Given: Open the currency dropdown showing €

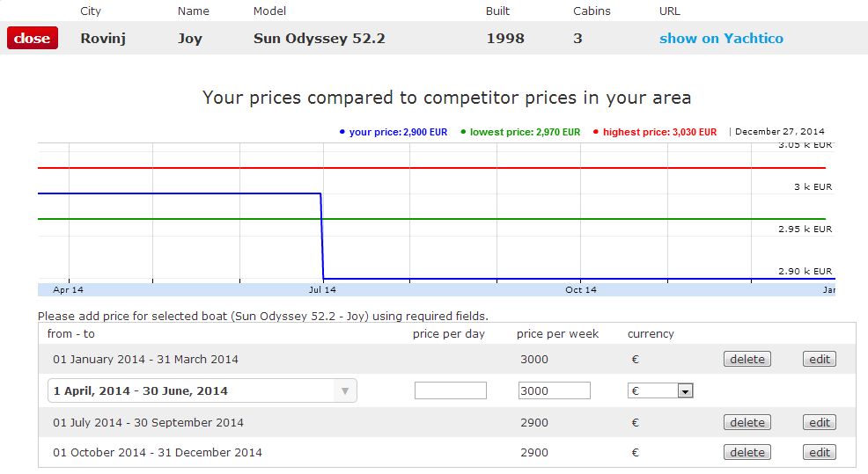Looking at the screenshot, I should pyautogui.click(x=660, y=391).
